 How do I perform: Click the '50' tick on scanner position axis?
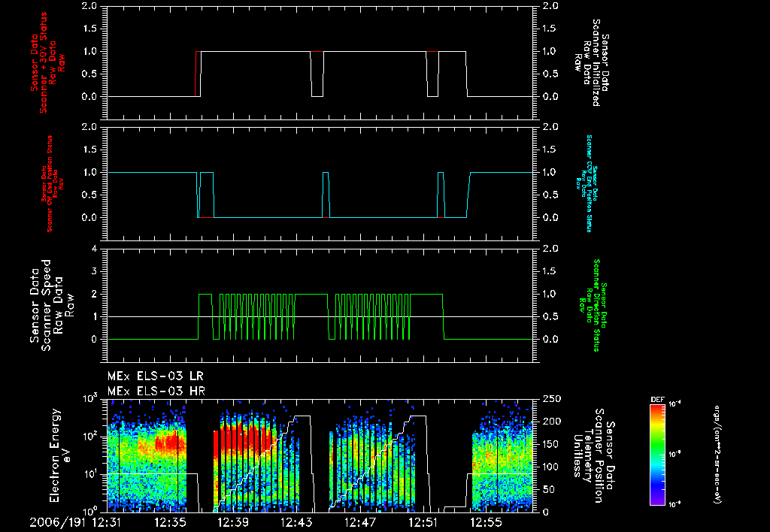(x=548, y=489)
